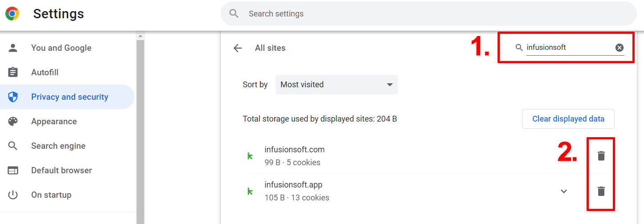
Task: Open Search engine settings
Action: [x=58, y=146]
